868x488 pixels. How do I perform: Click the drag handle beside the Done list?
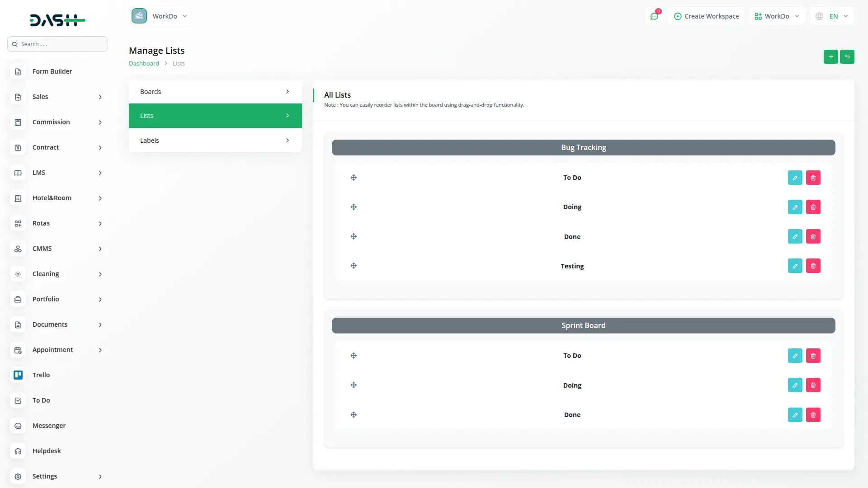[354, 236]
